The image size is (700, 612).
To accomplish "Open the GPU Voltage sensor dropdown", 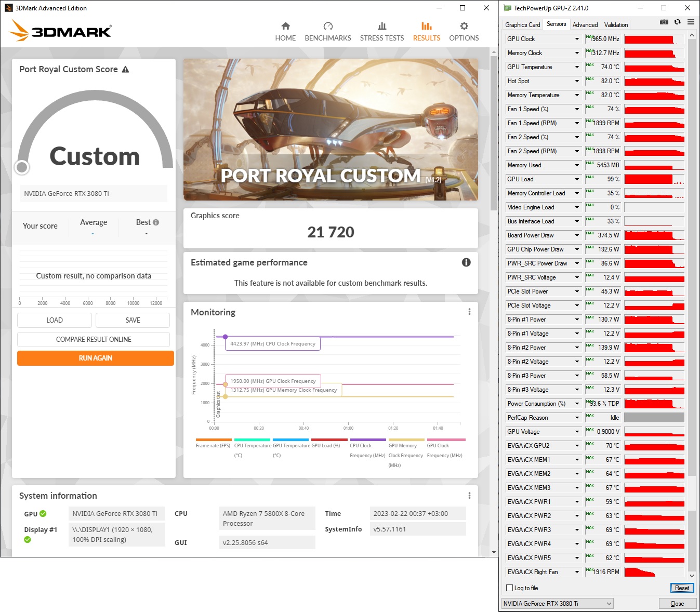I will click(577, 432).
